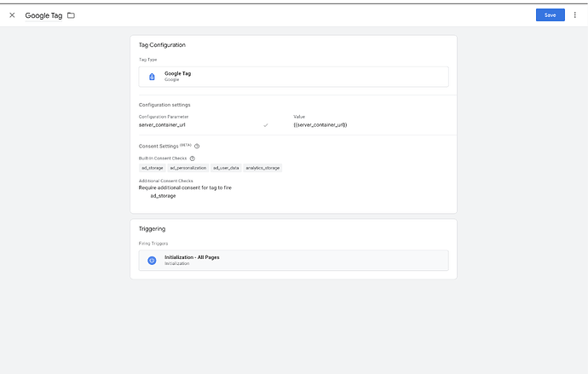588x374 pixels.
Task: Open help for Built-In Consent Checks
Action: [x=192, y=158]
